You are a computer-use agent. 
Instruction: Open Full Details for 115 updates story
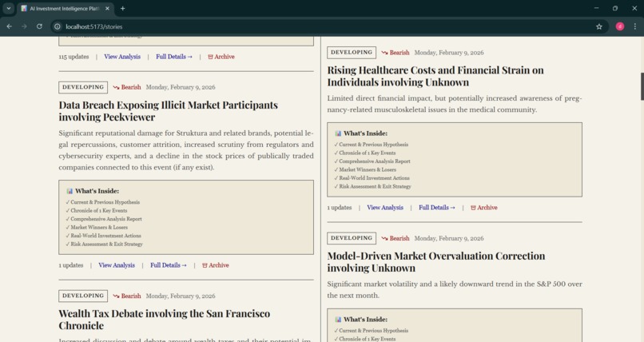coord(173,57)
